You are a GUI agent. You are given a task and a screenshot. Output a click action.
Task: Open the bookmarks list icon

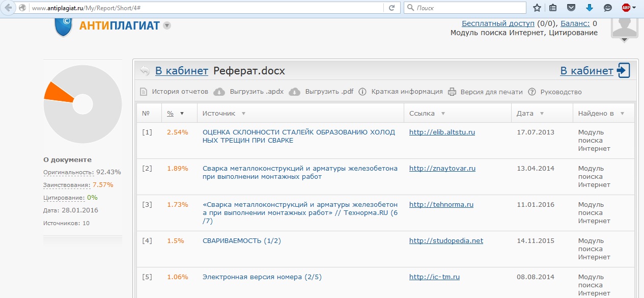point(553,8)
